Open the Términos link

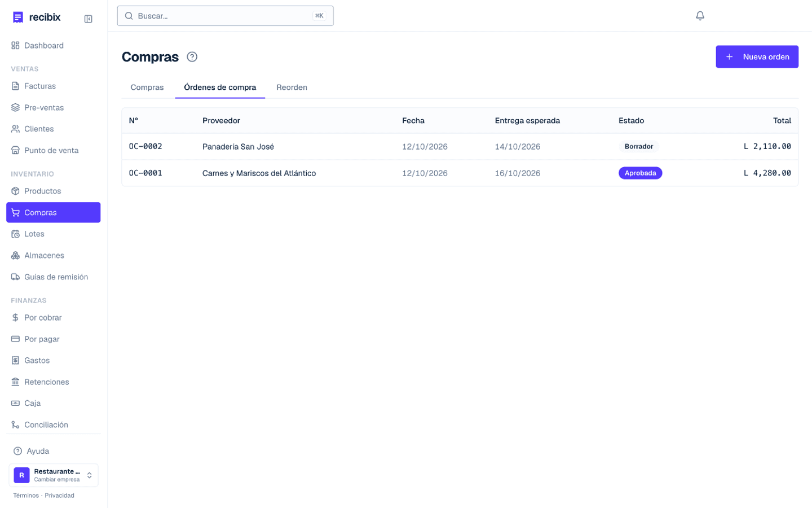pyautogui.click(x=26, y=496)
